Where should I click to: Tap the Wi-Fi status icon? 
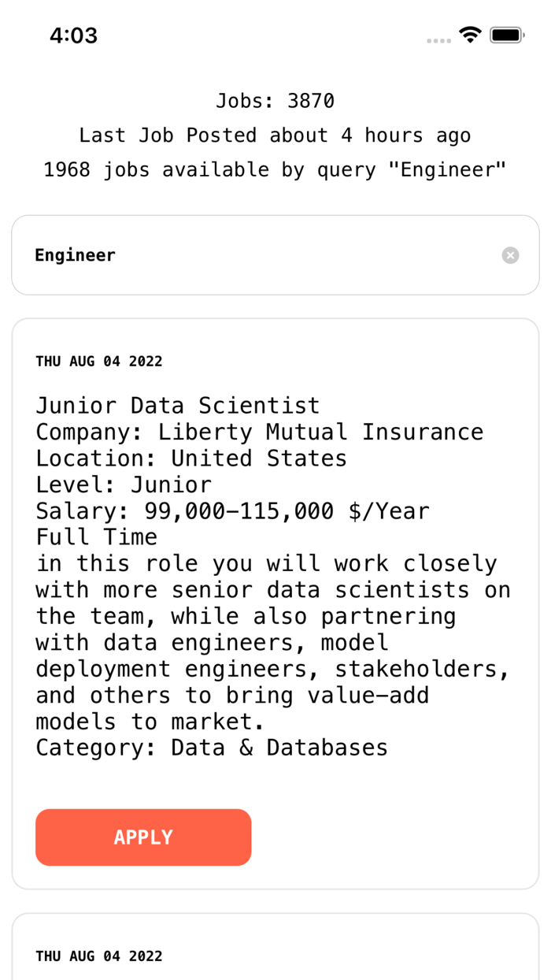(470, 35)
